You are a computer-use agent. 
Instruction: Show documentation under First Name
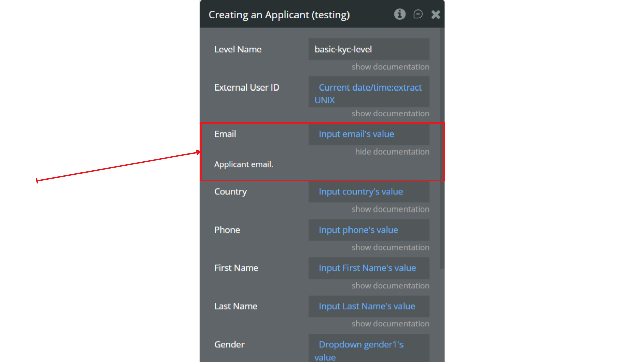tap(390, 286)
